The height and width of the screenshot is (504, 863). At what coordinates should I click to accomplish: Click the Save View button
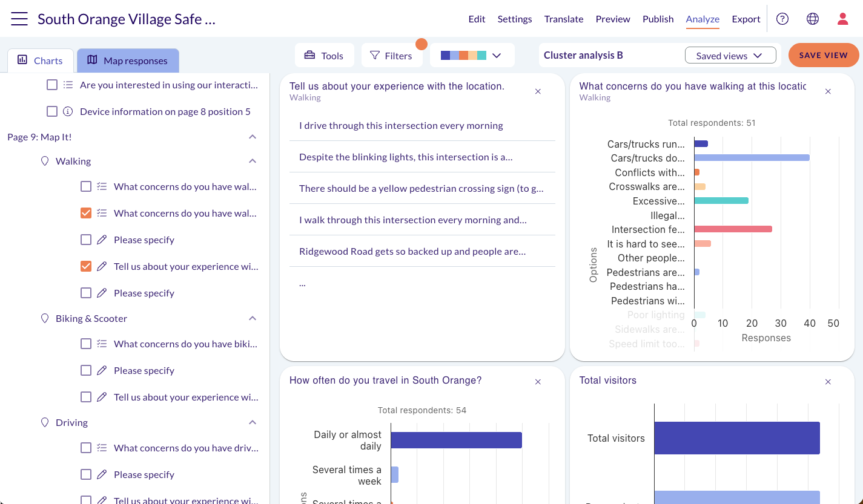point(824,55)
